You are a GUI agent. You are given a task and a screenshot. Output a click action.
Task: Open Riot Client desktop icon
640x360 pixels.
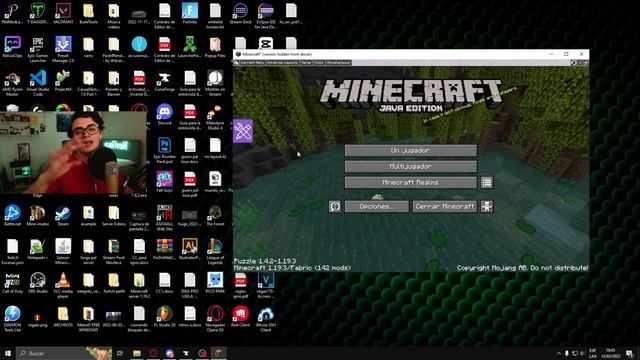pos(240,317)
